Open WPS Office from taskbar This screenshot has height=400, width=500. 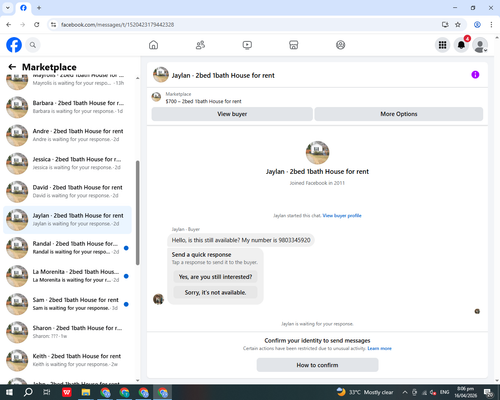click(x=67, y=392)
